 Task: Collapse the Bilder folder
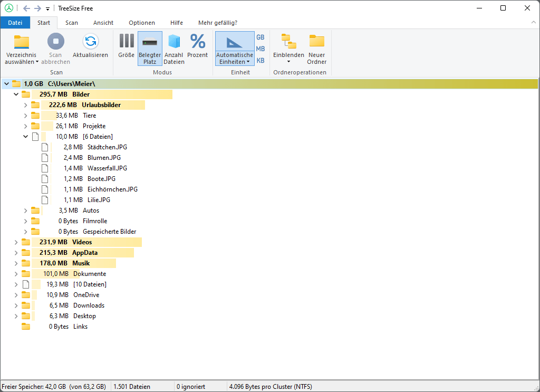(x=16, y=94)
